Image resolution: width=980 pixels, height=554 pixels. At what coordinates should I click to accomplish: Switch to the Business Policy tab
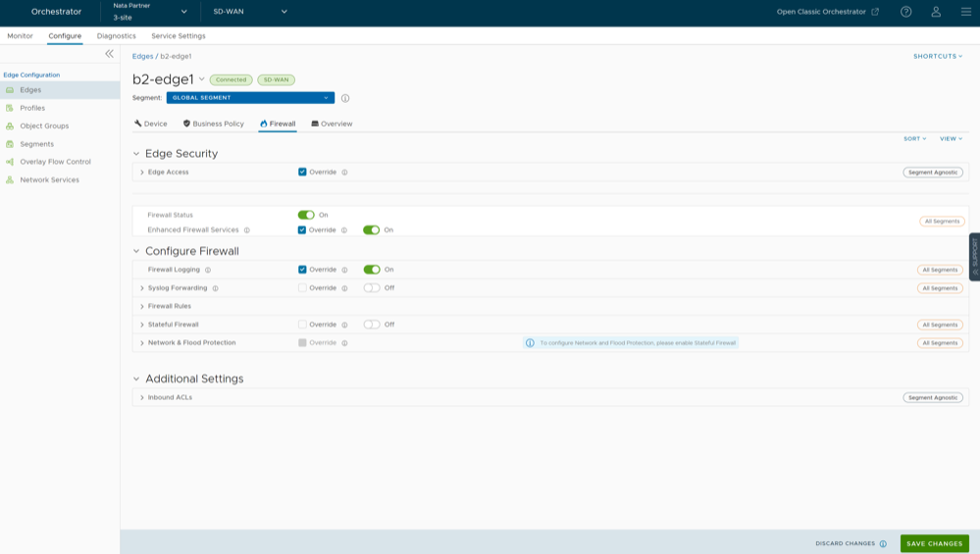(x=213, y=124)
